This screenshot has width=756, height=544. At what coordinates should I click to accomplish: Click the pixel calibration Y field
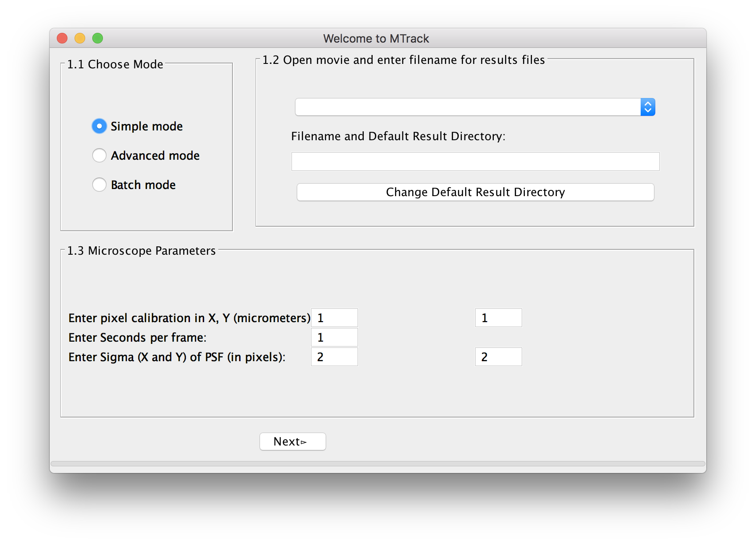[x=499, y=318]
